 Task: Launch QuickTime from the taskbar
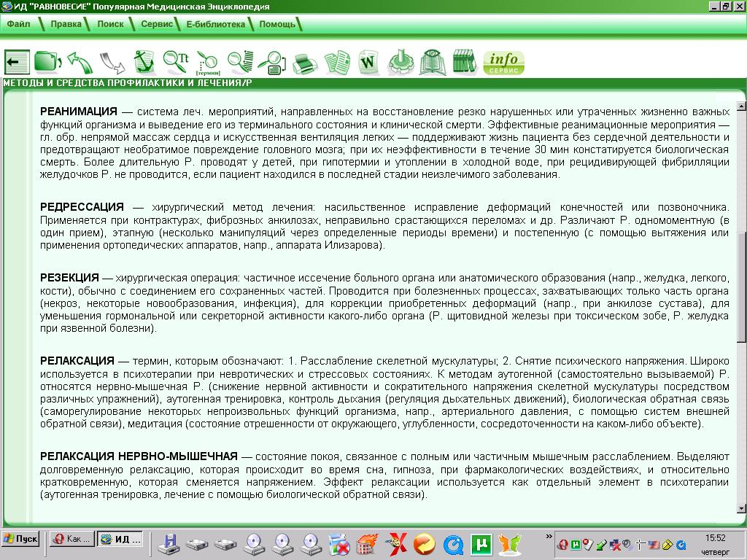(x=453, y=543)
